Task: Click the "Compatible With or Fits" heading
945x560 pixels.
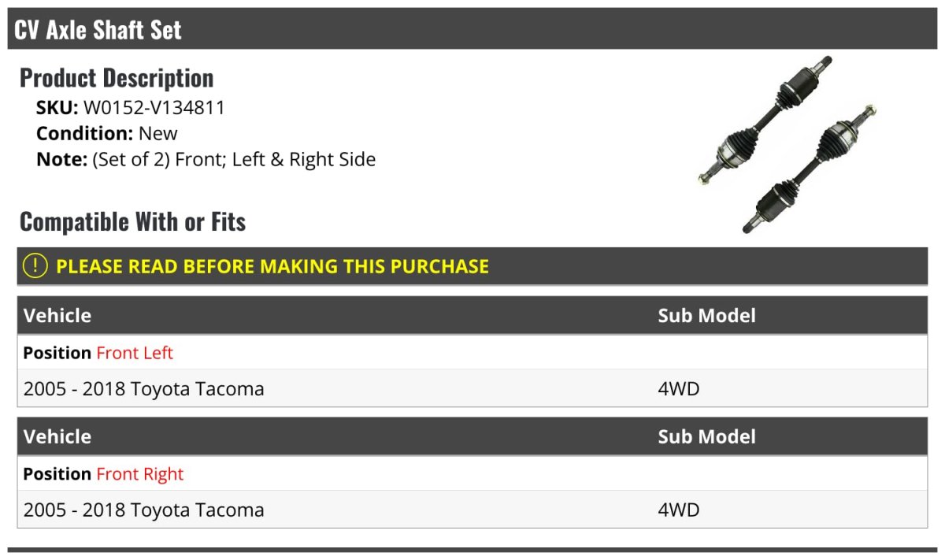Action: point(132,222)
